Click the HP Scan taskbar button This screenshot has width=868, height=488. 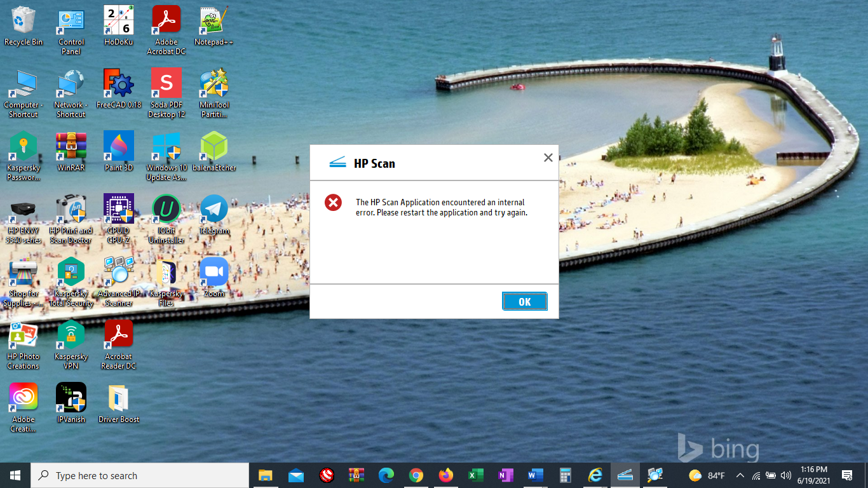[625, 475]
